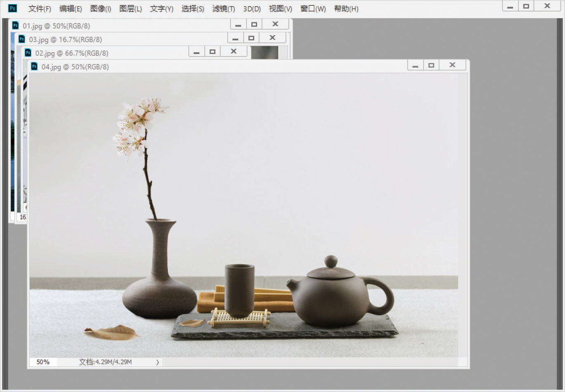Activate the 02.jpg @ 66.7%(RGB/8) window title
Viewport: 565px width, 392px height.
(x=72, y=53)
